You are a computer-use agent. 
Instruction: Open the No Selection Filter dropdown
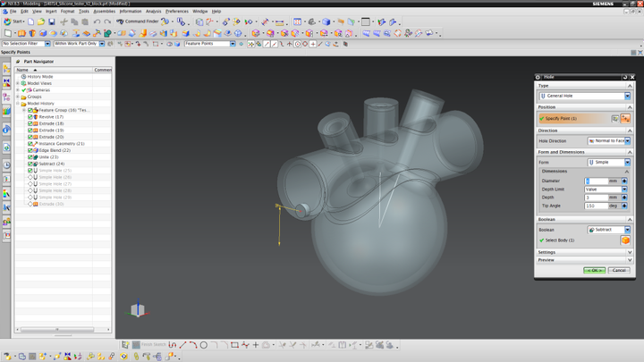point(26,44)
